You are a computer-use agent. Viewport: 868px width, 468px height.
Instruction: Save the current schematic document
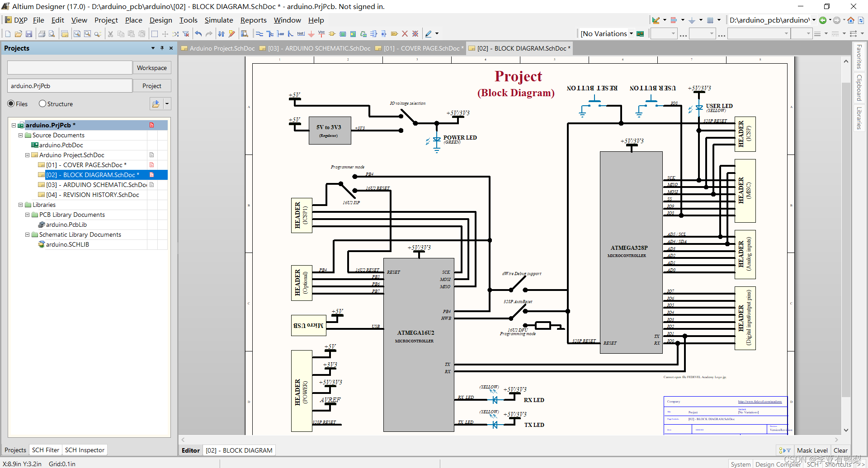pyautogui.click(x=29, y=34)
